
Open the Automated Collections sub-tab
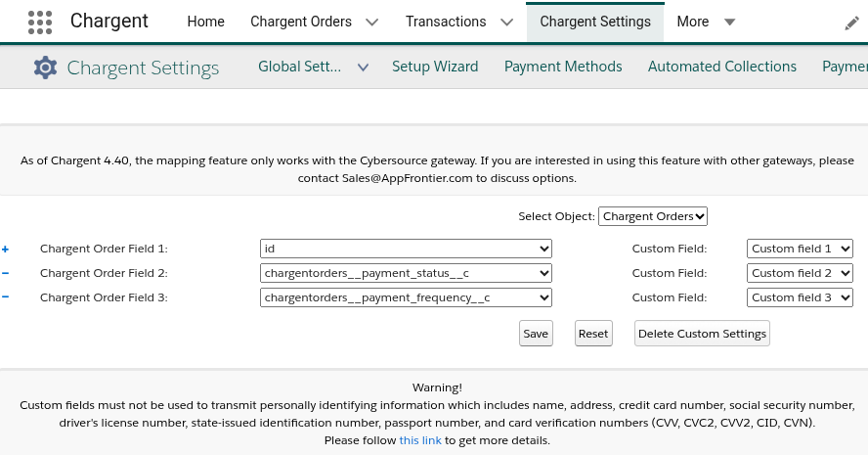pos(721,67)
